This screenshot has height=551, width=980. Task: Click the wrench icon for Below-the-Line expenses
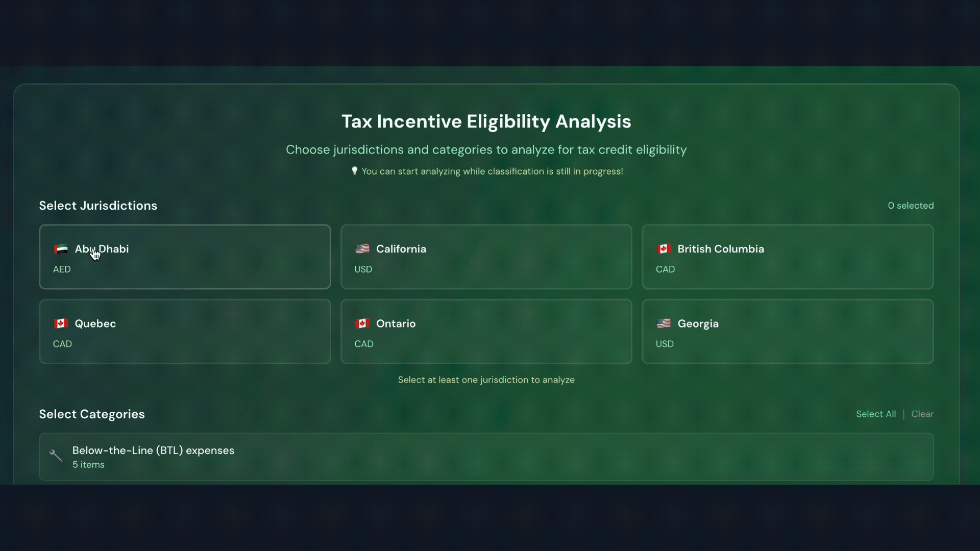(x=56, y=456)
